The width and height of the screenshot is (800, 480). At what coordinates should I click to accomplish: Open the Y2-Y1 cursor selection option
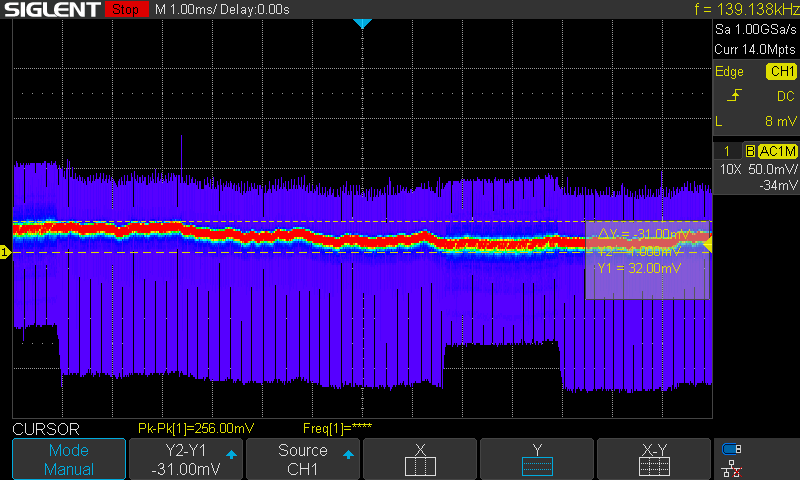186,459
